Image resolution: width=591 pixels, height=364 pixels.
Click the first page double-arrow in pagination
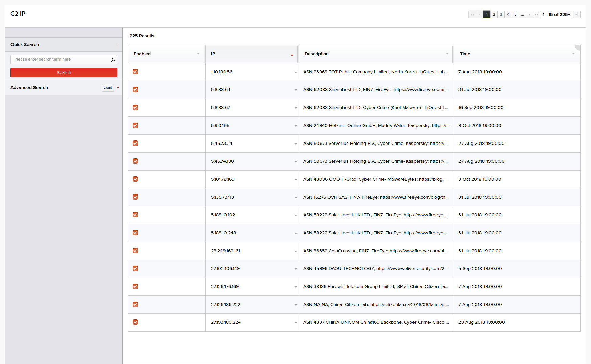(x=472, y=15)
